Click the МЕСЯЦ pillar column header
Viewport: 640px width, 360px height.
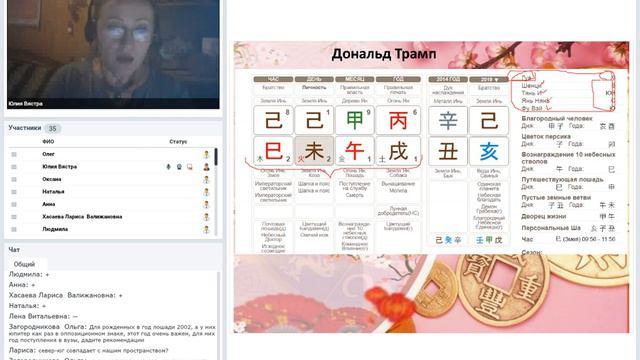[354, 79]
